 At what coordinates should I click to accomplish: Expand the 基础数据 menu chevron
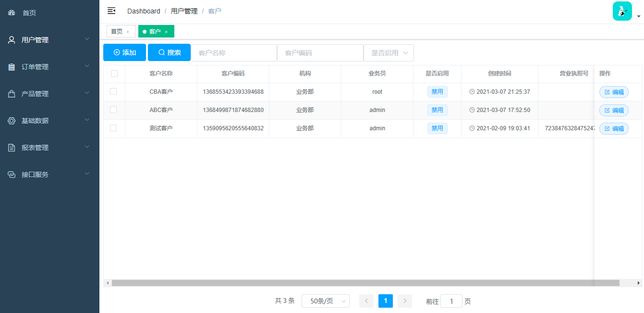(x=87, y=120)
